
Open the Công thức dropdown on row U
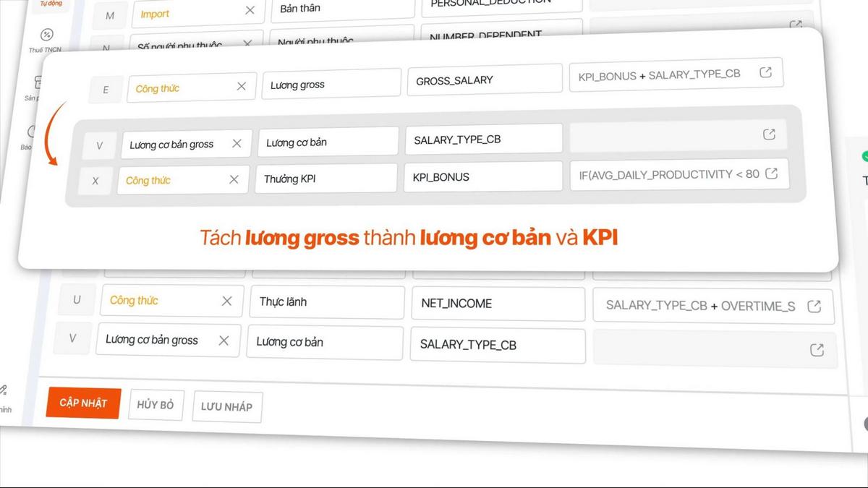click(172, 300)
